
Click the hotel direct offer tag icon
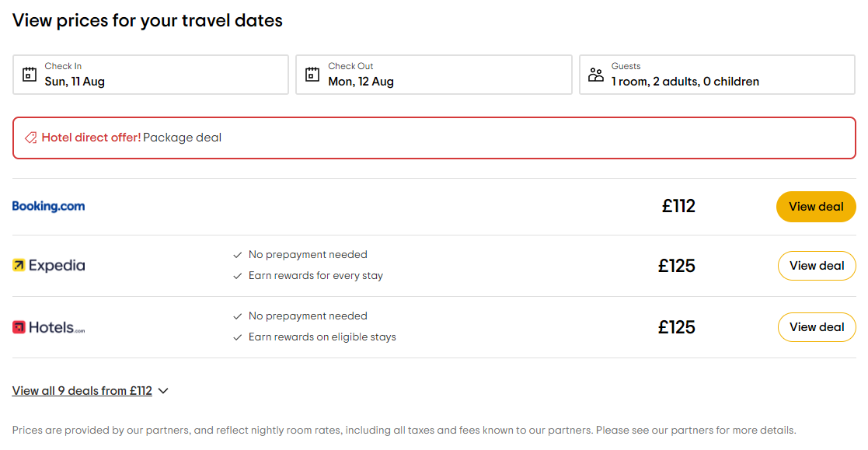(31, 138)
